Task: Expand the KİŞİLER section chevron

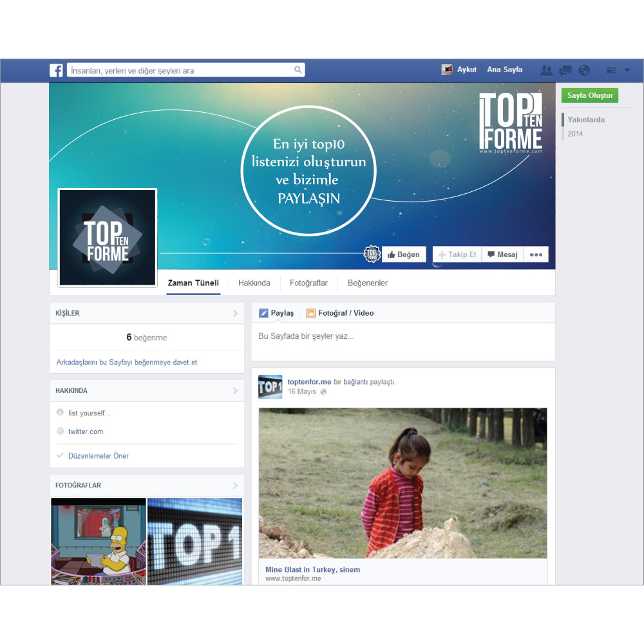Action: (235, 314)
